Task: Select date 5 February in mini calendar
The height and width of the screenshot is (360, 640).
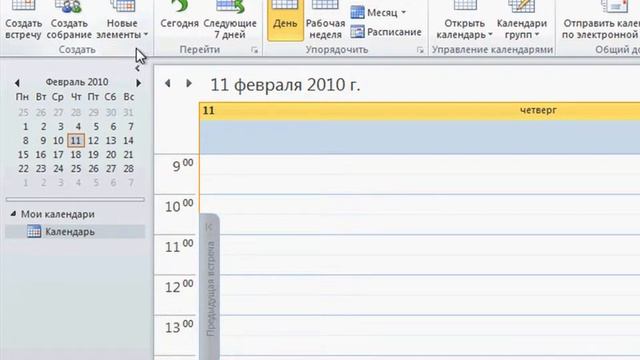Action: coord(96,127)
